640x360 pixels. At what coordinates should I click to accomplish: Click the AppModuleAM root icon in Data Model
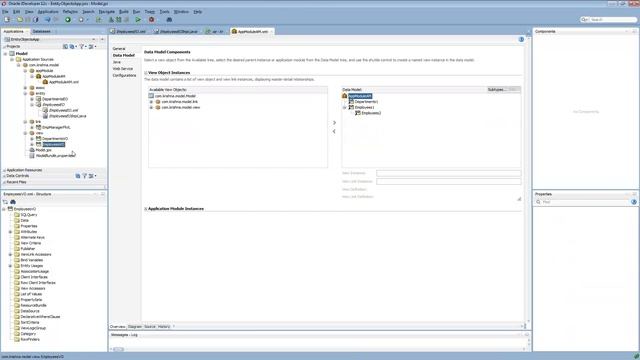[344, 96]
